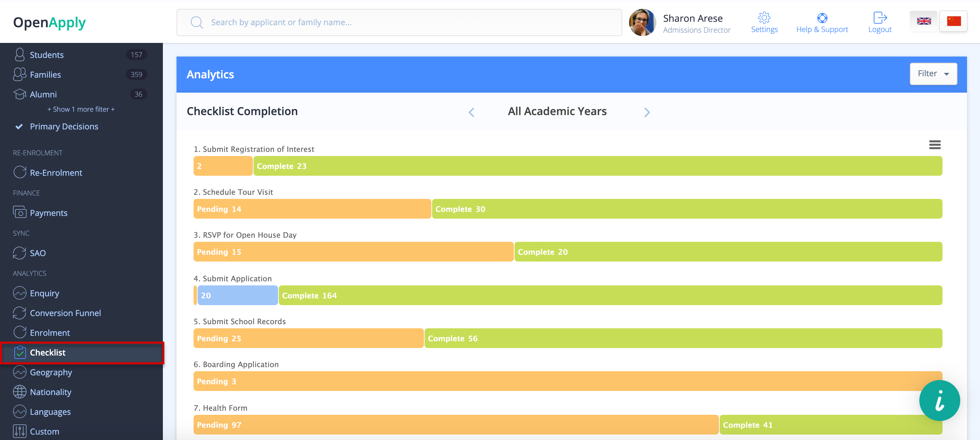Click the Re-Enrolment circular icon
Screen dimensions: 980x440
point(19,172)
